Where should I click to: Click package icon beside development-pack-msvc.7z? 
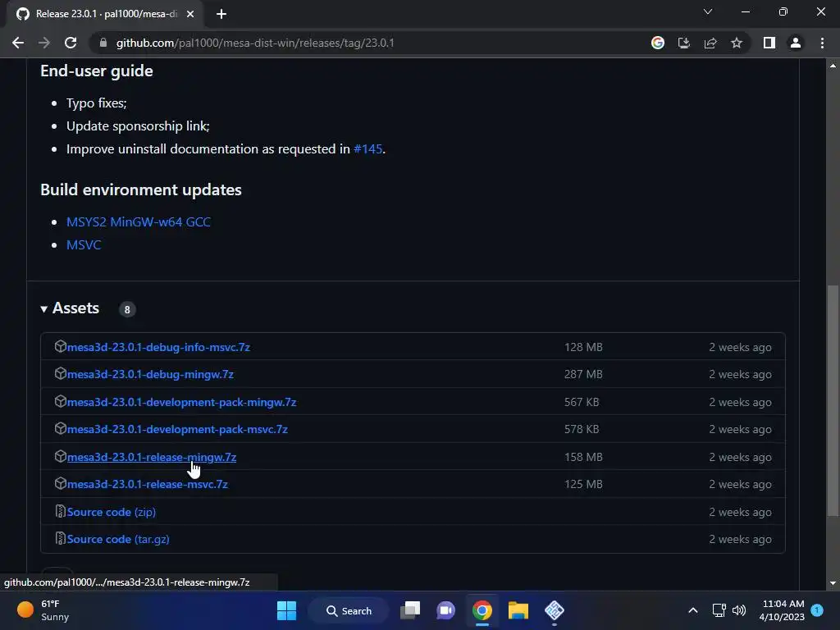tap(60, 428)
